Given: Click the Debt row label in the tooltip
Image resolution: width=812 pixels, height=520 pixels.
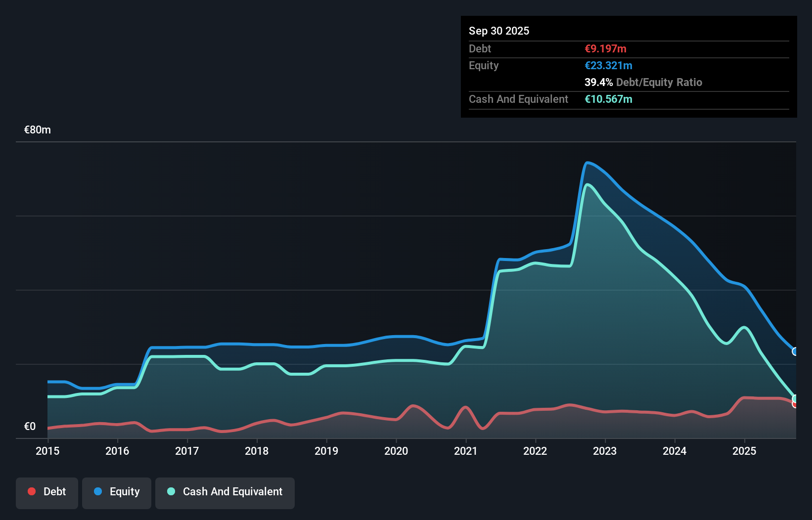Looking at the screenshot, I should pyautogui.click(x=480, y=48).
